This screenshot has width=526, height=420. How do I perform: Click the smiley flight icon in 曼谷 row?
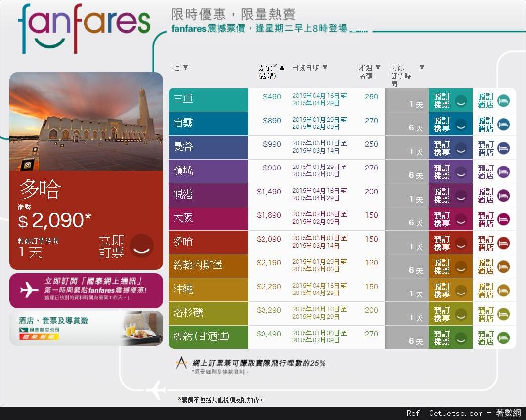click(x=461, y=148)
